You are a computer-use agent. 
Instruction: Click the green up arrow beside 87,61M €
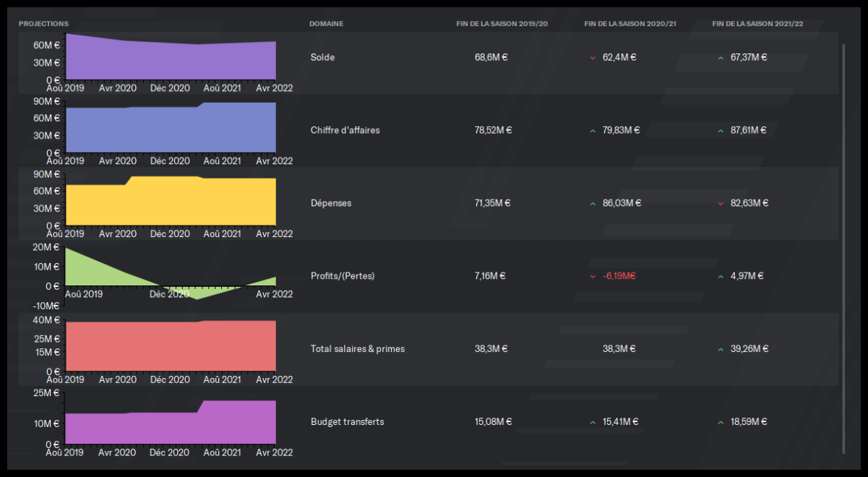pyautogui.click(x=721, y=131)
